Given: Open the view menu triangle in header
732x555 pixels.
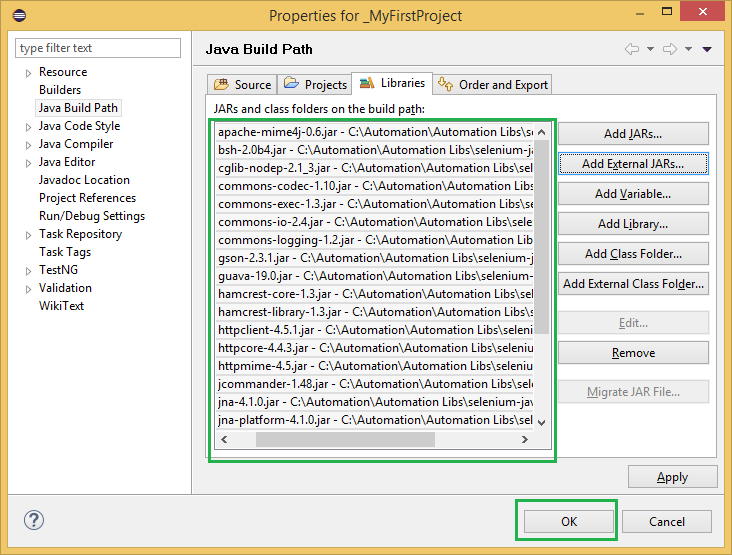Looking at the screenshot, I should pyautogui.click(x=707, y=49).
